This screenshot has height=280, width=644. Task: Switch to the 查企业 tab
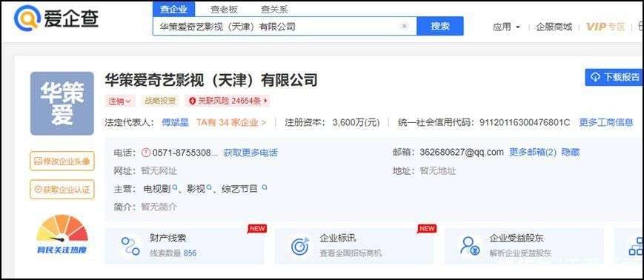click(173, 9)
